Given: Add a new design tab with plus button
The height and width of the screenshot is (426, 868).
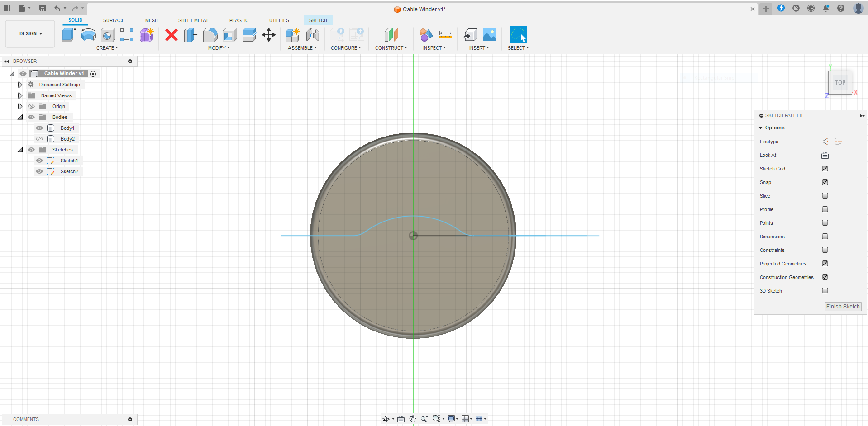Looking at the screenshot, I should pos(766,9).
